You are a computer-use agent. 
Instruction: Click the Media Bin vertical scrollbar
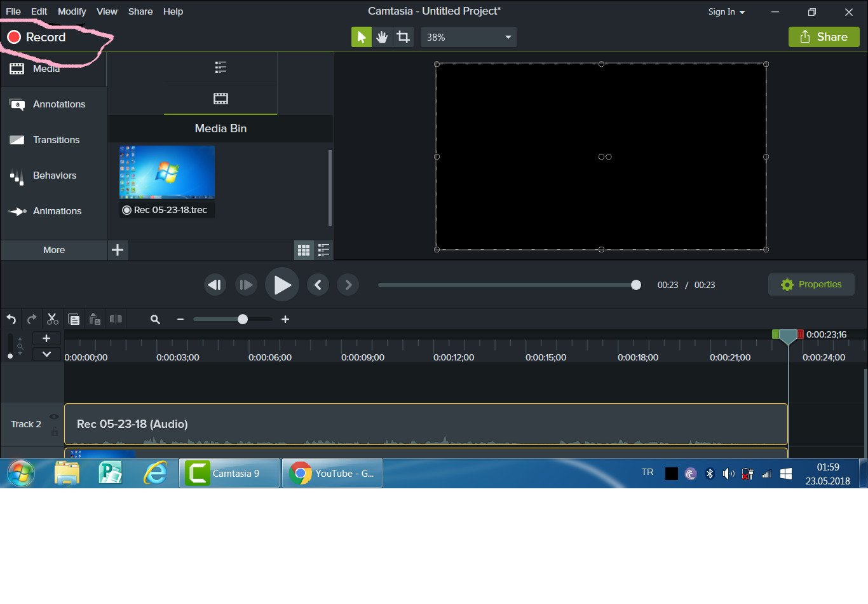pyautogui.click(x=330, y=188)
